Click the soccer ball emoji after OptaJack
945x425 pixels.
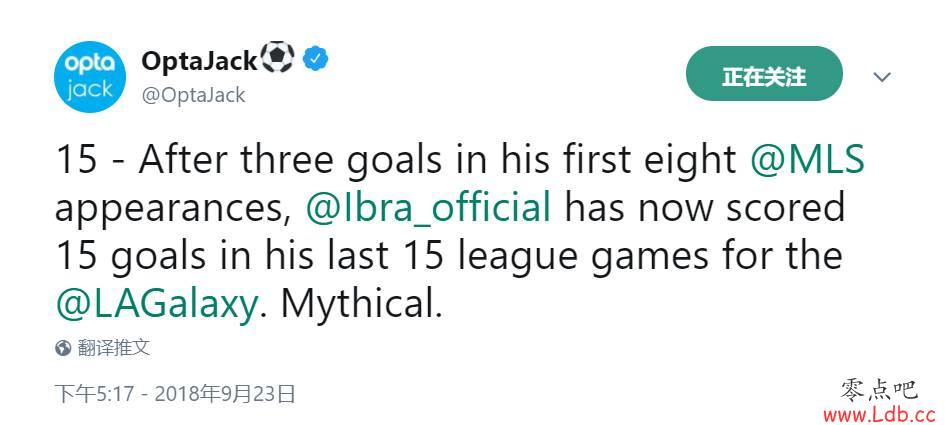[278, 58]
